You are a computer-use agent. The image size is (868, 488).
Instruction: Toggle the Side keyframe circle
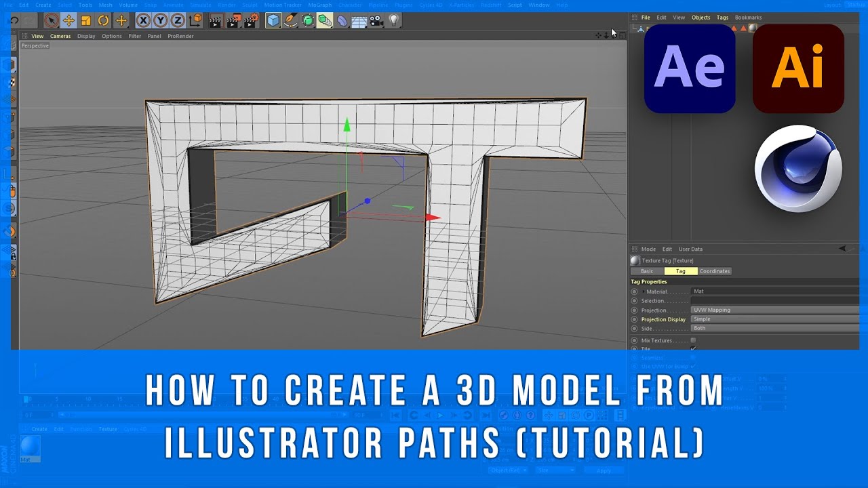(635, 328)
